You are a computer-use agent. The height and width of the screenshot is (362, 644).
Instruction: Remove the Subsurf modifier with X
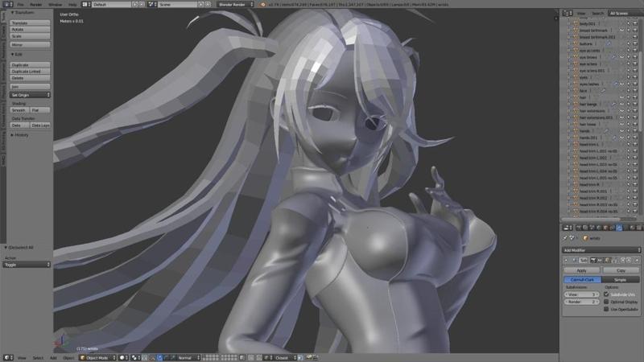[637, 260]
